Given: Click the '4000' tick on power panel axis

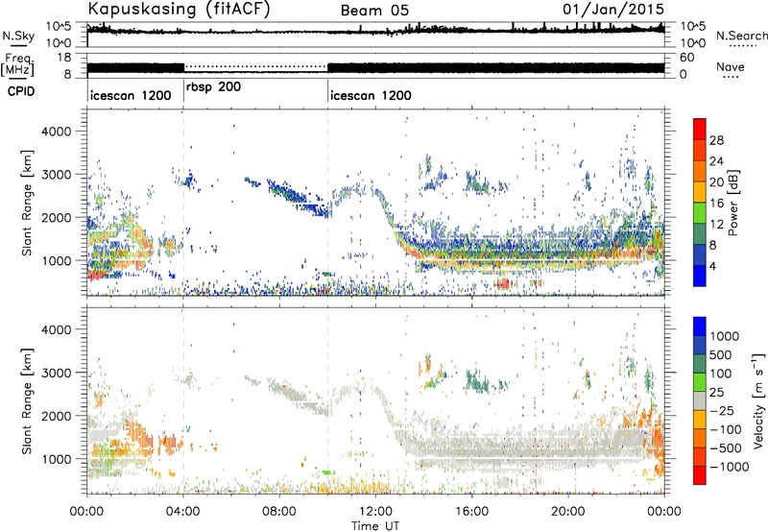Looking at the screenshot, I should pyautogui.click(x=56, y=132).
